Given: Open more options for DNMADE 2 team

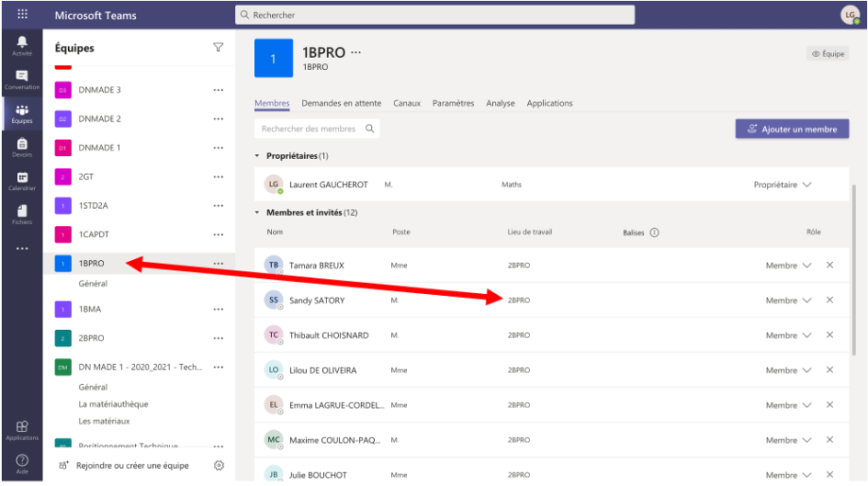Looking at the screenshot, I should click(x=219, y=119).
